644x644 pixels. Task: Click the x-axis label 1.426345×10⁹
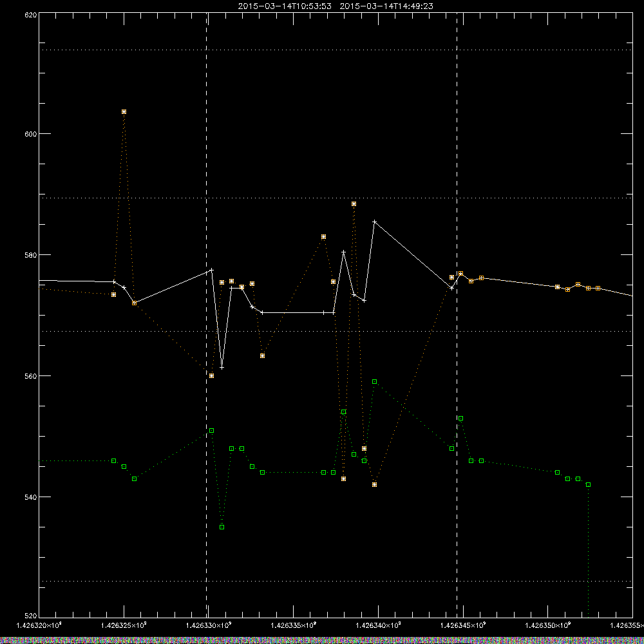coord(463,625)
